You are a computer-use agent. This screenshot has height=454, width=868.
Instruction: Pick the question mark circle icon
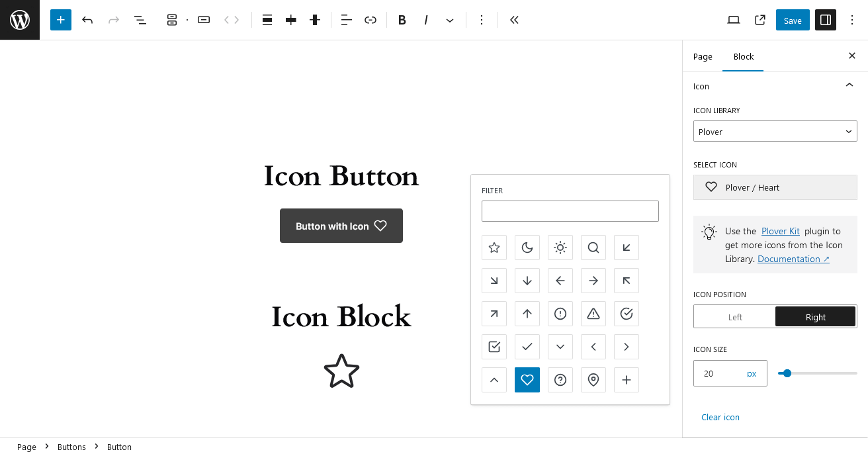click(x=560, y=380)
